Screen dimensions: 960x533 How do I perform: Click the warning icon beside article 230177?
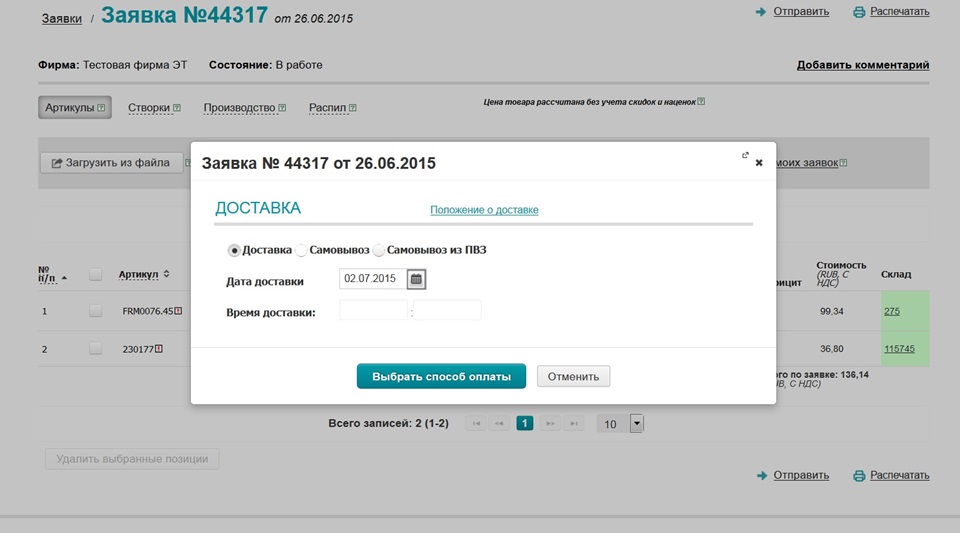(158, 348)
